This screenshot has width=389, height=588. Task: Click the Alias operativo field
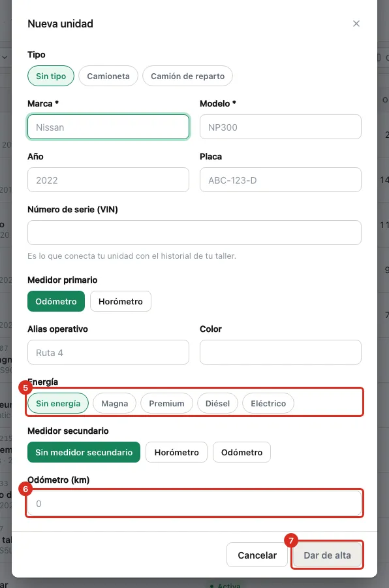(108, 352)
